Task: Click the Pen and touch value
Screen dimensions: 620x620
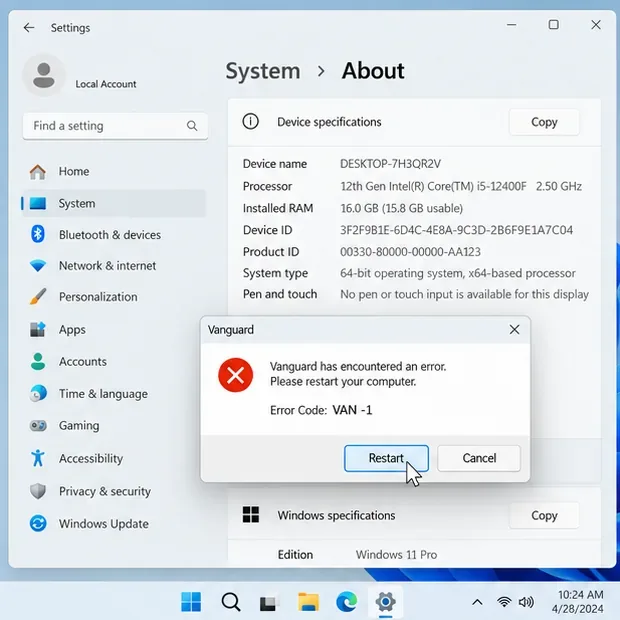Action: tap(464, 295)
